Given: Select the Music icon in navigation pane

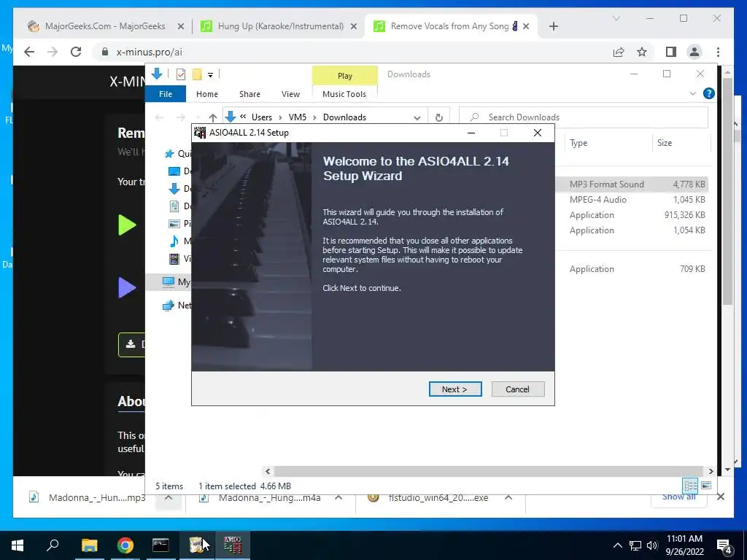Looking at the screenshot, I should (174, 241).
